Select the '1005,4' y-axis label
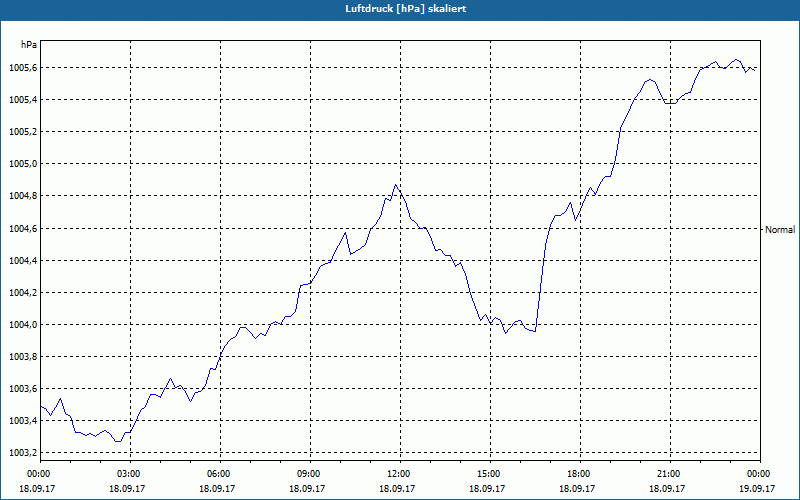800x500 pixels. 23,100
